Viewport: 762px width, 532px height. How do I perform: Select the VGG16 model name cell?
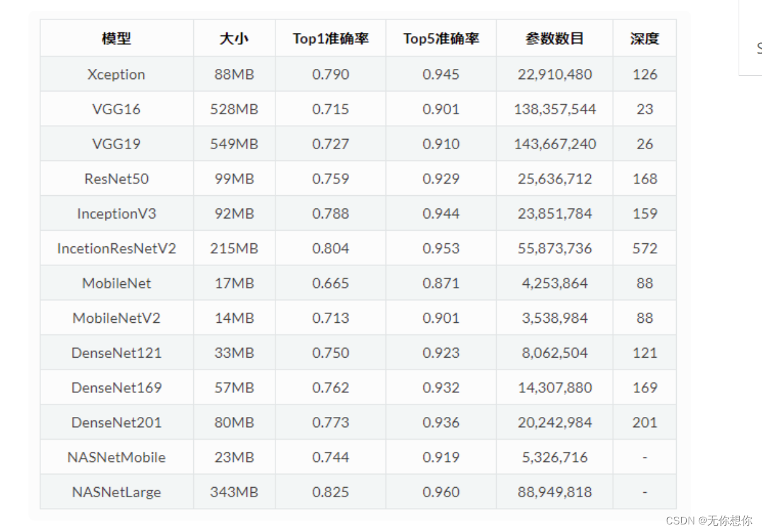[x=116, y=109]
